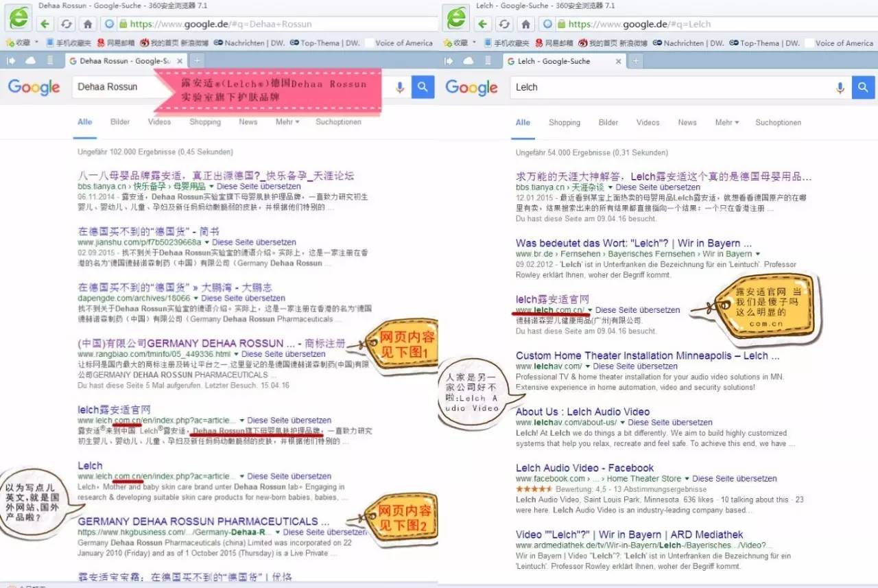Expand the arrow next to the www.hkgbusiness.com URL

(278, 532)
